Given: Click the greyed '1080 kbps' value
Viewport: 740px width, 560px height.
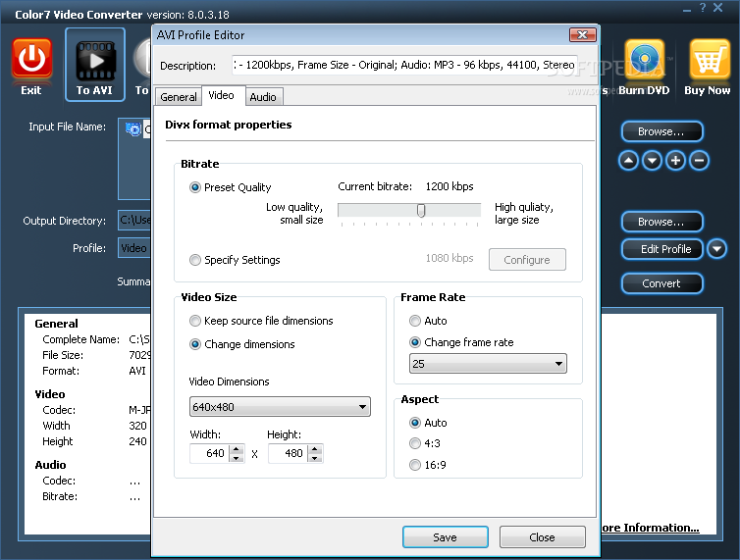Looking at the screenshot, I should tap(449, 258).
